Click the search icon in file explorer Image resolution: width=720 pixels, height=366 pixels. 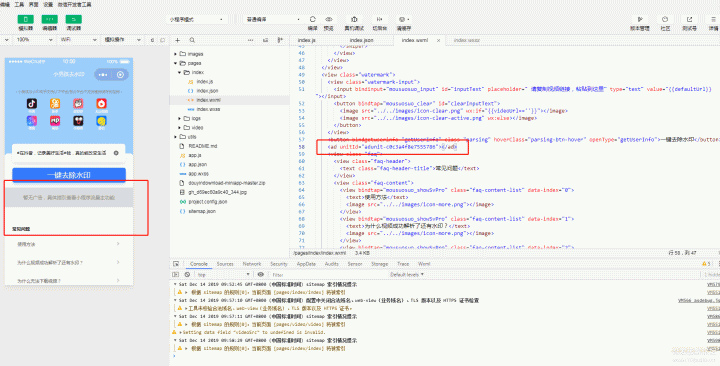192,40
